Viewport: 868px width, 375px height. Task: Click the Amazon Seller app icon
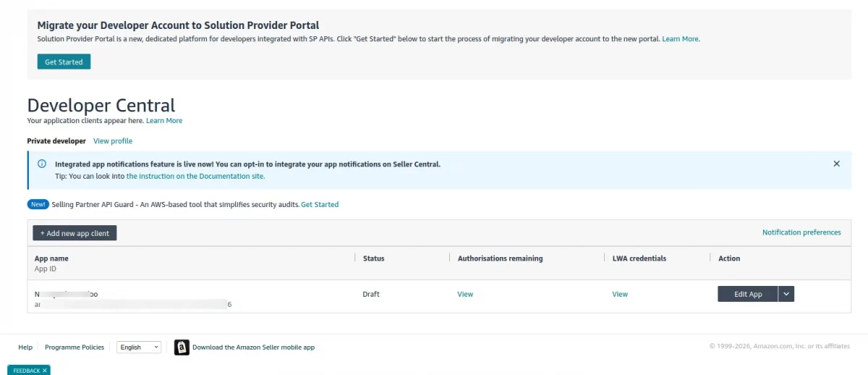(x=182, y=347)
